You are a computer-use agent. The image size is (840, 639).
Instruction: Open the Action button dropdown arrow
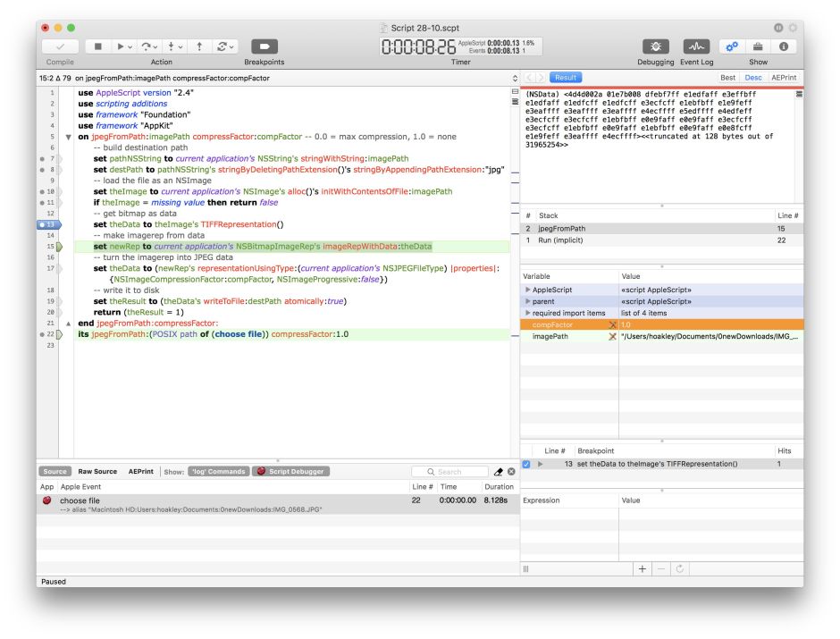tap(130, 45)
